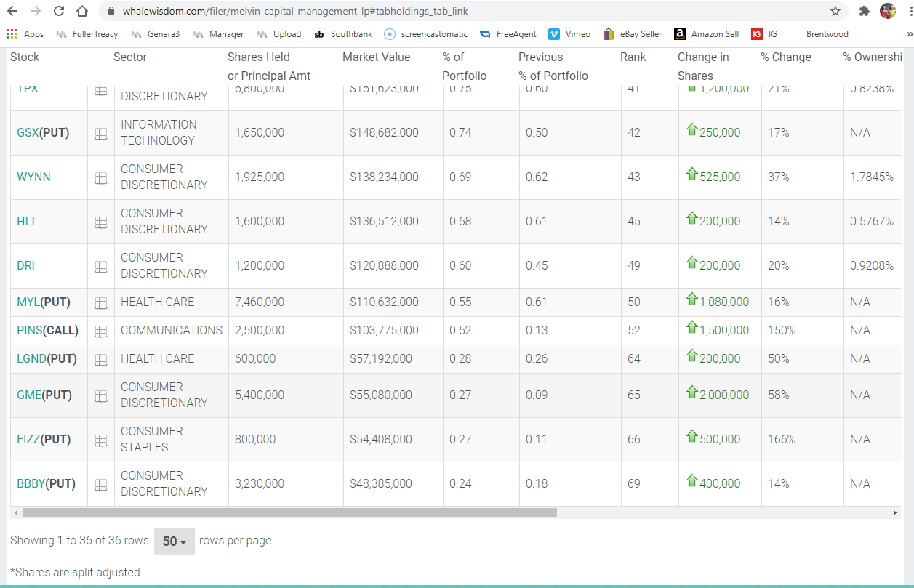Open the Southbank bookmark
The image size is (914, 588).
coord(343,34)
